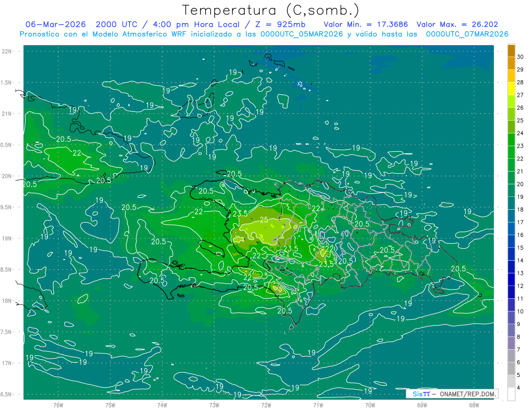
Task: Select the purple legend swatch between 8 and 9
Action: (511, 330)
